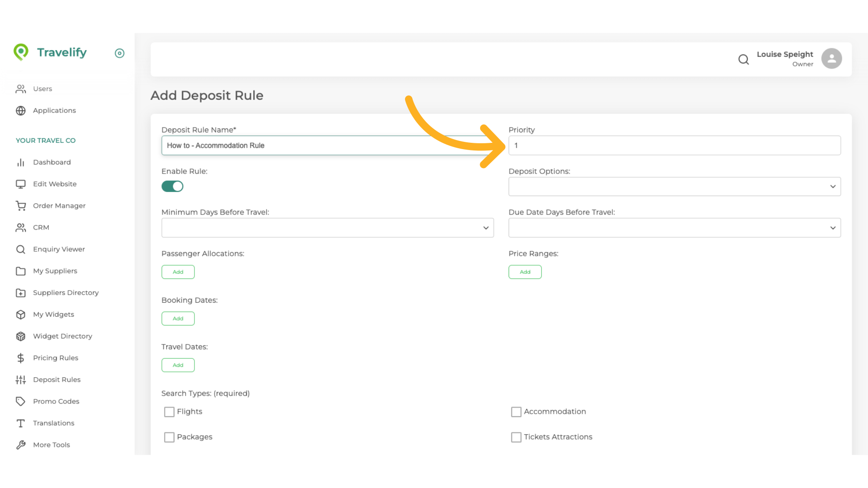This screenshot has width=868, height=488.
Task: Click the sidebar collapse target icon
Action: pyautogui.click(x=119, y=53)
